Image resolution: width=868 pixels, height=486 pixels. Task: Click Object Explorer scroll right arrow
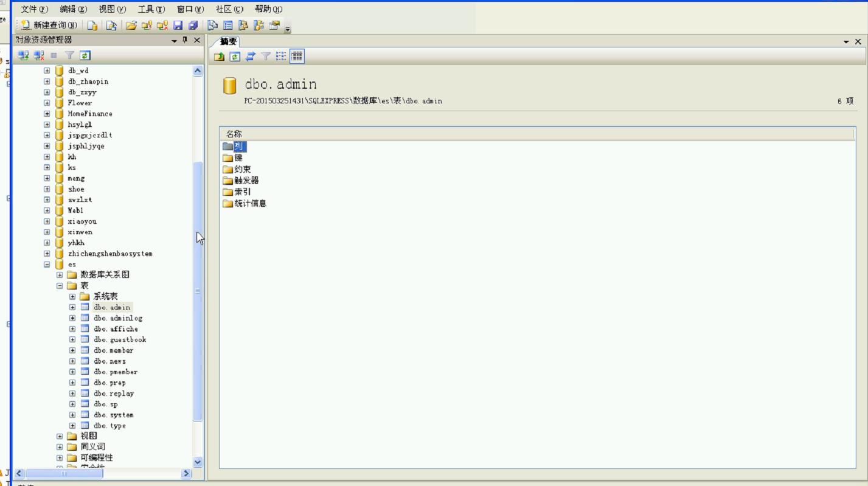(186, 473)
